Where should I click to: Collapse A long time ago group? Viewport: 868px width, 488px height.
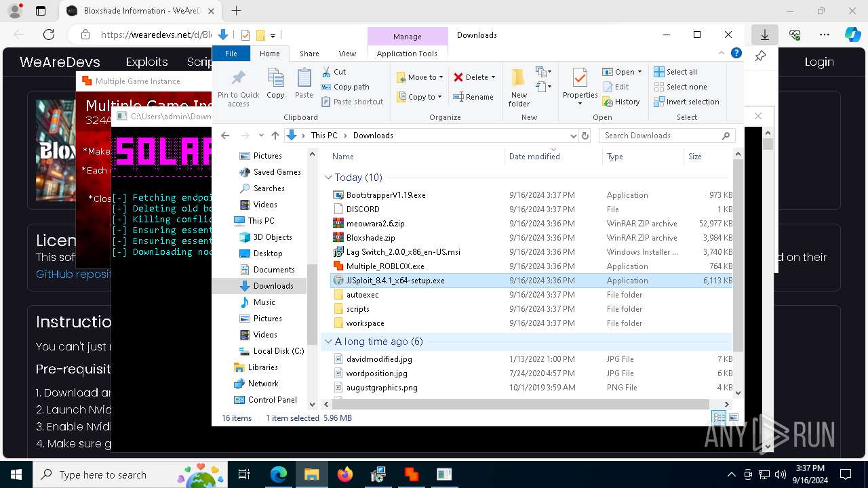pyautogui.click(x=329, y=342)
